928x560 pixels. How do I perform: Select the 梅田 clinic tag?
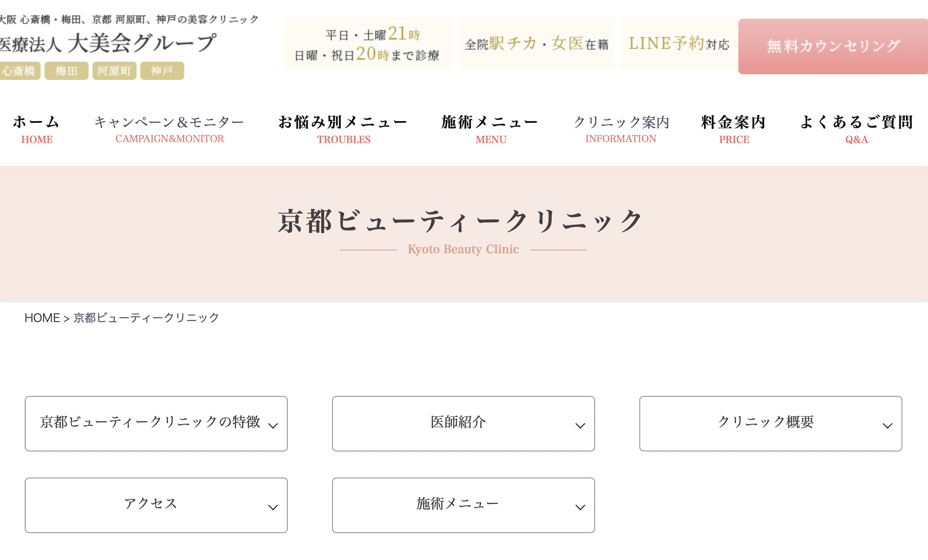pyautogui.click(x=66, y=71)
